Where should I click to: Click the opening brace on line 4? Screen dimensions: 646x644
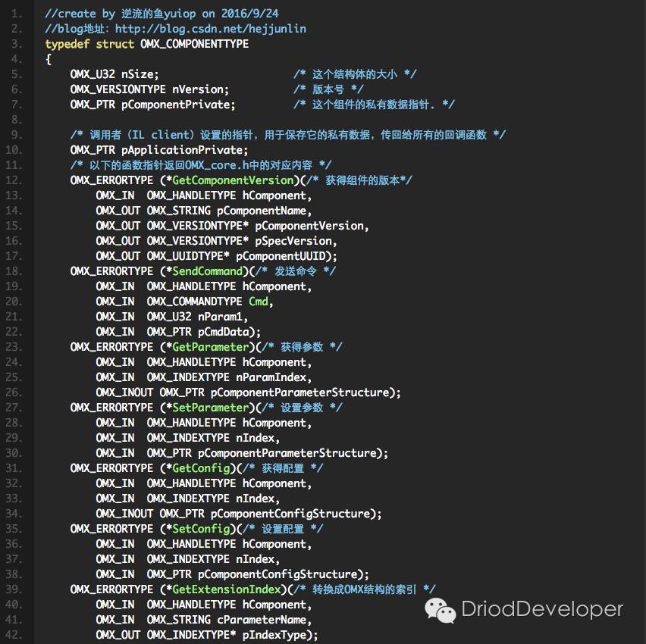pos(49,59)
